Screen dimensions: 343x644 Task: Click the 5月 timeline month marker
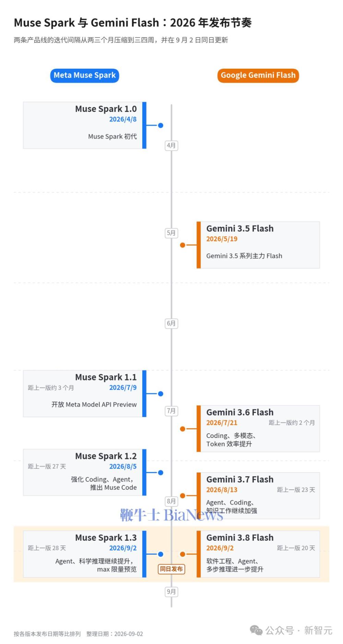(x=171, y=233)
